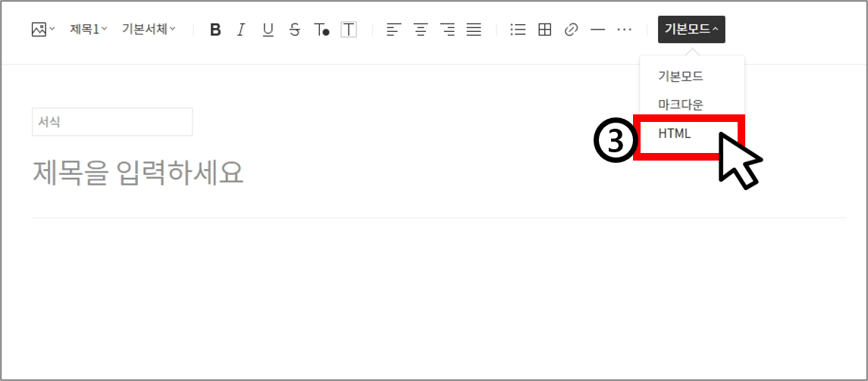Open the text background color option

coord(349,30)
